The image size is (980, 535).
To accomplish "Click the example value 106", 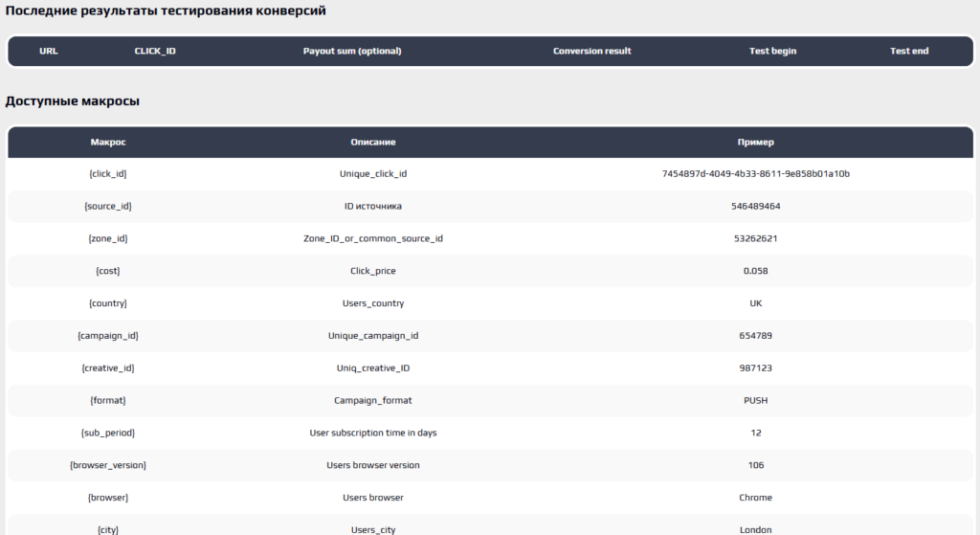I will [756, 466].
